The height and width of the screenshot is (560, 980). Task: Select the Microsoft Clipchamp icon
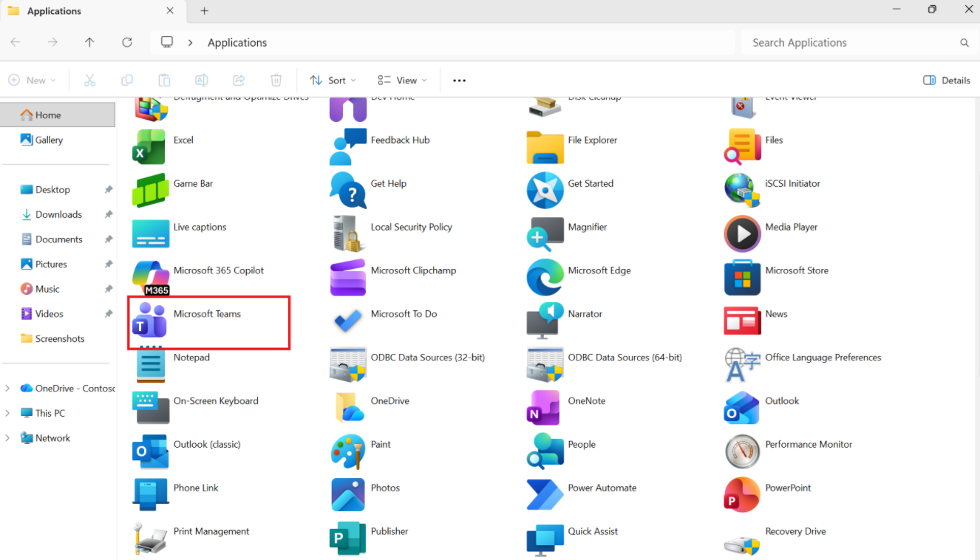[x=347, y=277]
